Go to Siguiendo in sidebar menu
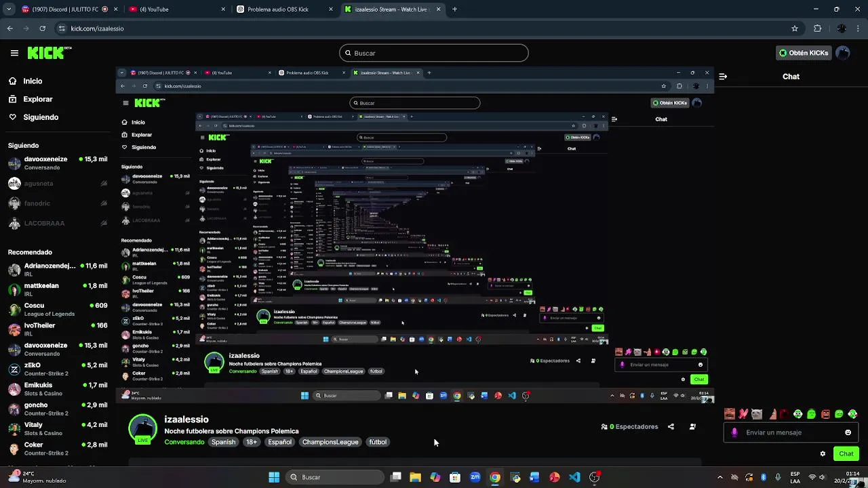This screenshot has height=488, width=868. pos(41,117)
